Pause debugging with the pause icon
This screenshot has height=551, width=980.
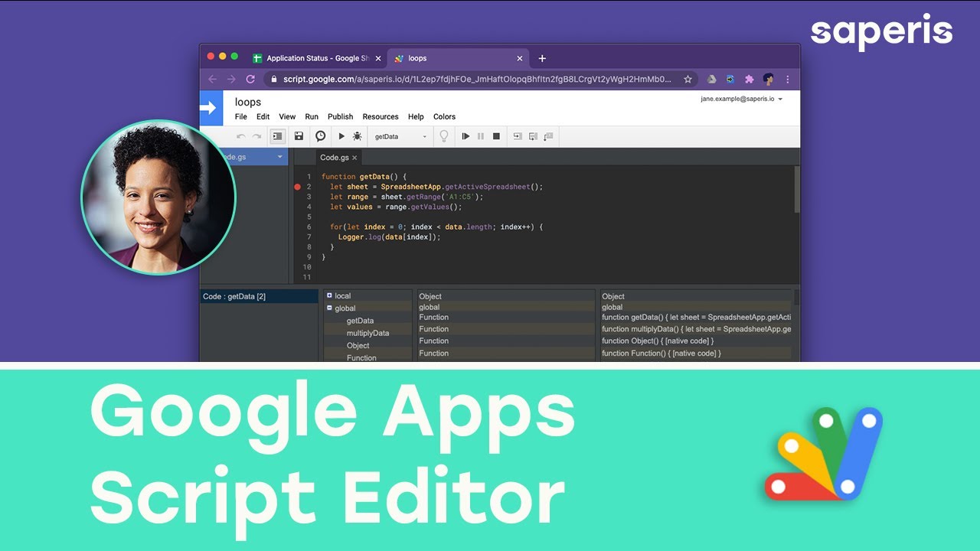[x=481, y=136]
